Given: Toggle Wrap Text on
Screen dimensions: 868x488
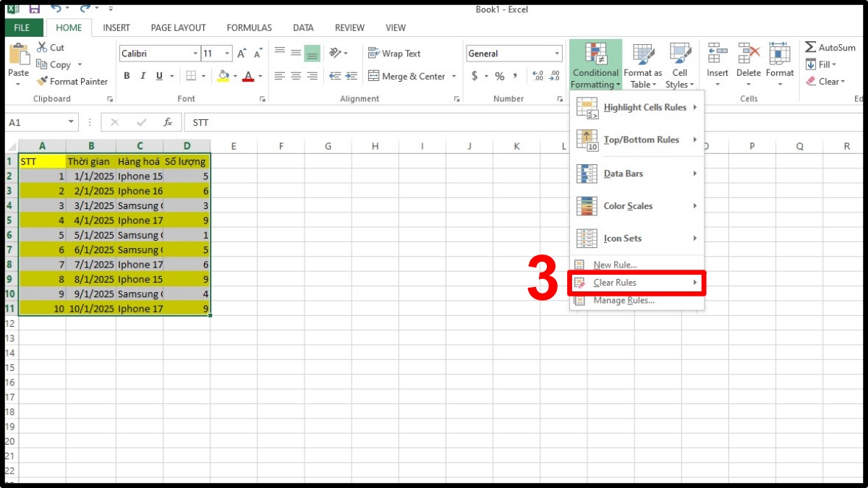Looking at the screenshot, I should coord(394,53).
